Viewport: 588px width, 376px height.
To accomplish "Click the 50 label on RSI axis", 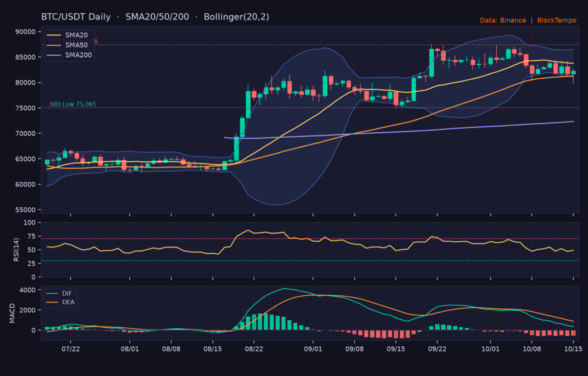I will click(32, 250).
